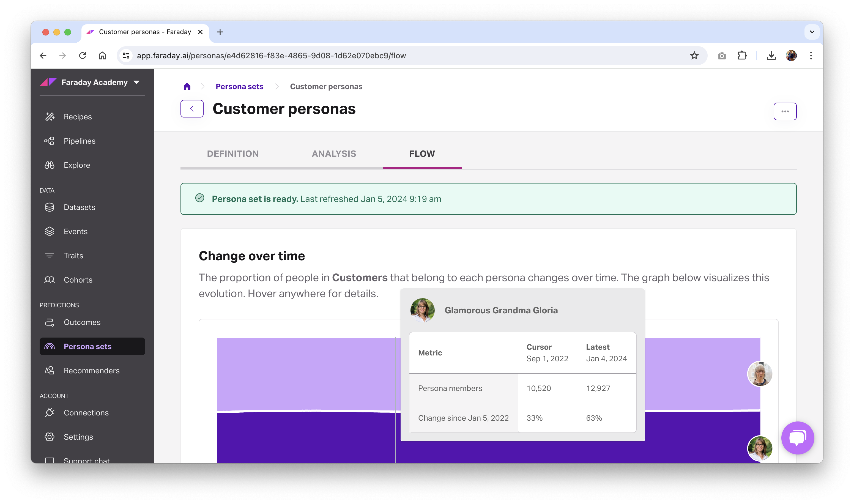Viewport: 854px width, 504px height.
Task: Open the three-dot options menu
Action: [x=785, y=111]
